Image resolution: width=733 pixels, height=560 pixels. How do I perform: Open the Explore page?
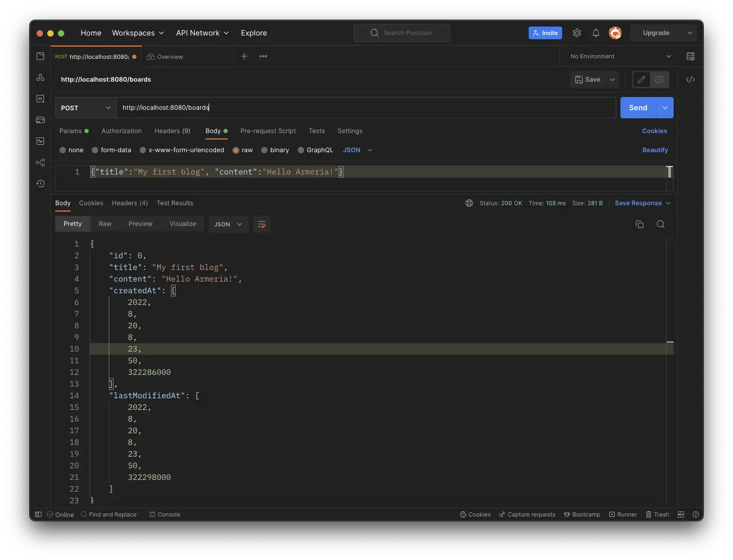tap(254, 33)
